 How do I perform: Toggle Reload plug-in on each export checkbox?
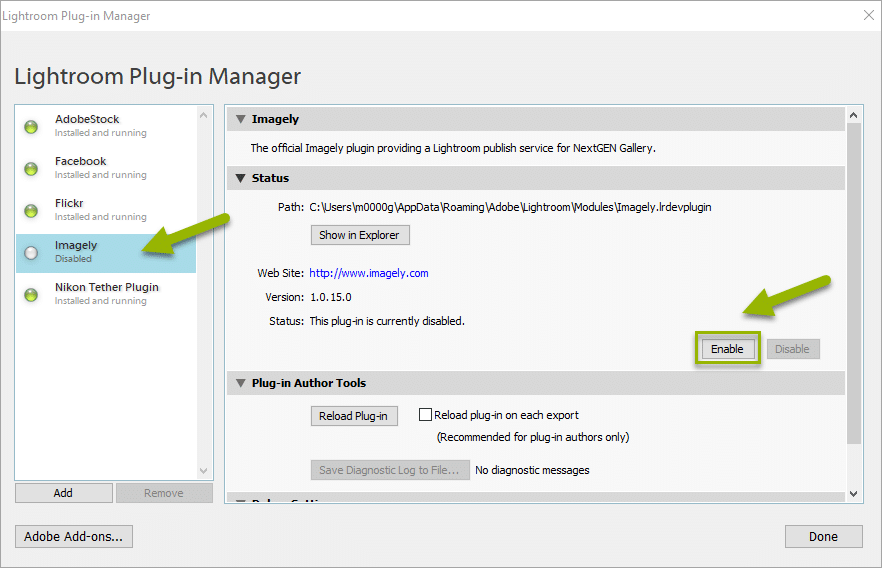point(425,415)
